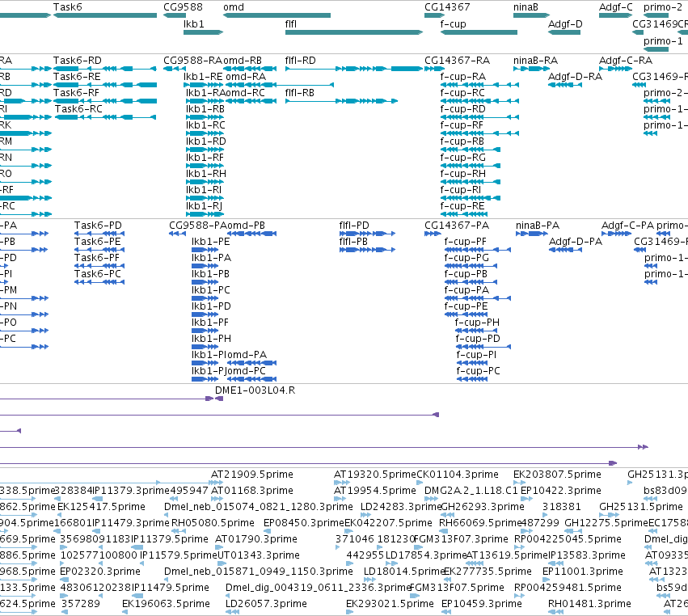Select the flfl-PB protein label
The width and height of the screenshot is (688, 616).
353,242
